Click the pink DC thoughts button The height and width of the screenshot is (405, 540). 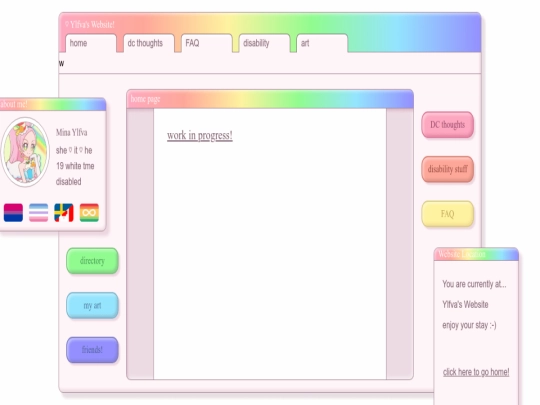[447, 125]
